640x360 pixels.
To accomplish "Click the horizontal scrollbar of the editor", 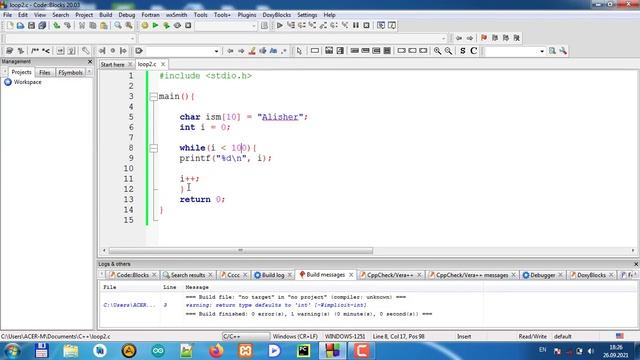I will 241,250.
